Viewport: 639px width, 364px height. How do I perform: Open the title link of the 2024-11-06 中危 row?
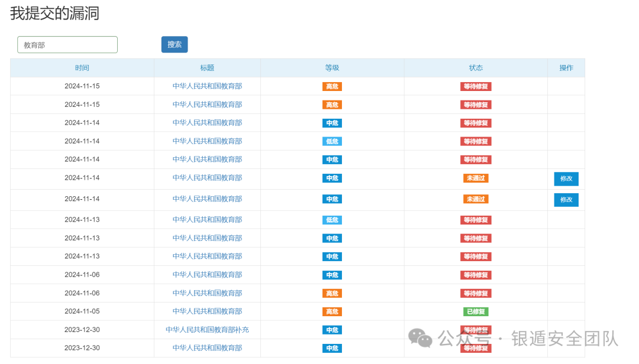coord(207,275)
